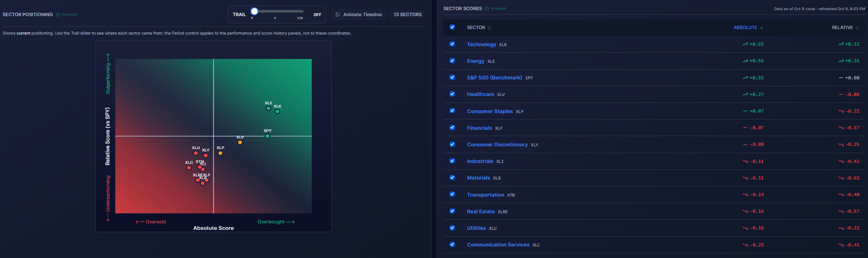Uncheck the Real Estate XLRE checkbox

click(452, 211)
